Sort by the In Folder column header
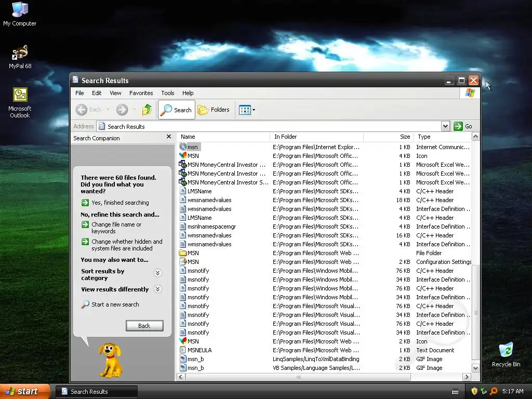Image resolution: width=532 pixels, height=399 pixels. (x=316, y=137)
